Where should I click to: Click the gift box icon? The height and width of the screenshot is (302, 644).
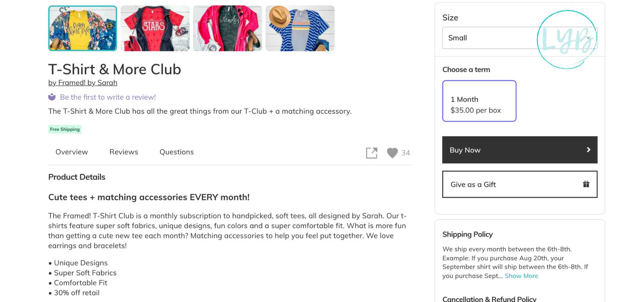point(586,184)
